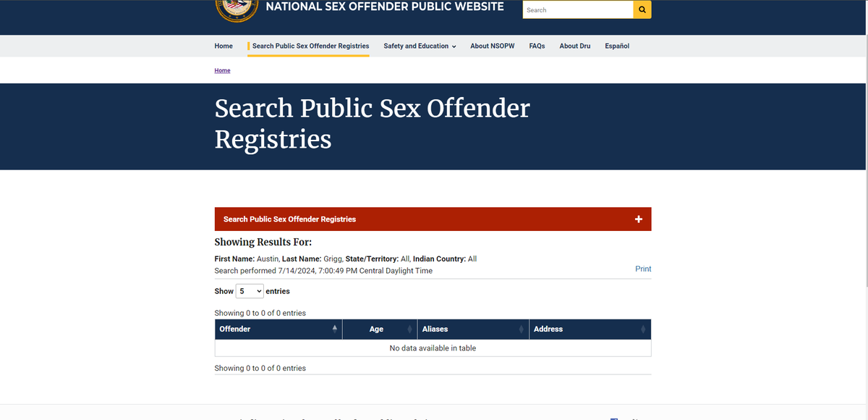Click National Sex Offender Public Website title
This screenshot has width=868, height=420.
tap(385, 7)
